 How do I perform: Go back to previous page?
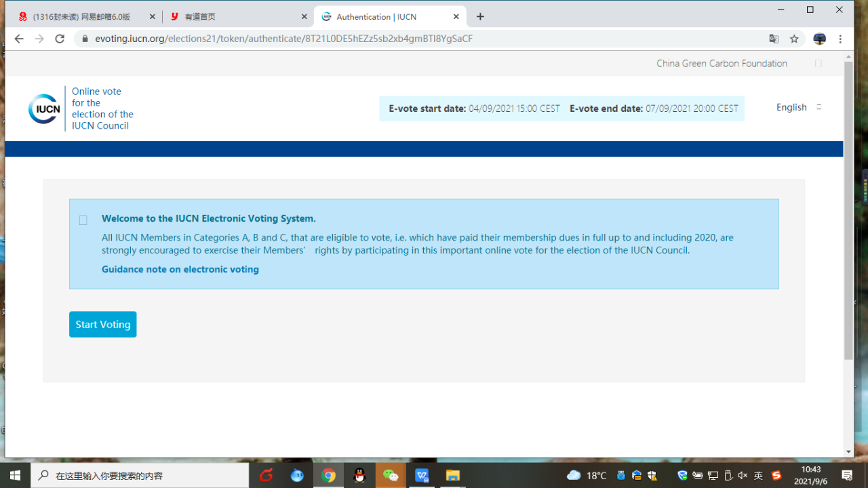tap(19, 39)
